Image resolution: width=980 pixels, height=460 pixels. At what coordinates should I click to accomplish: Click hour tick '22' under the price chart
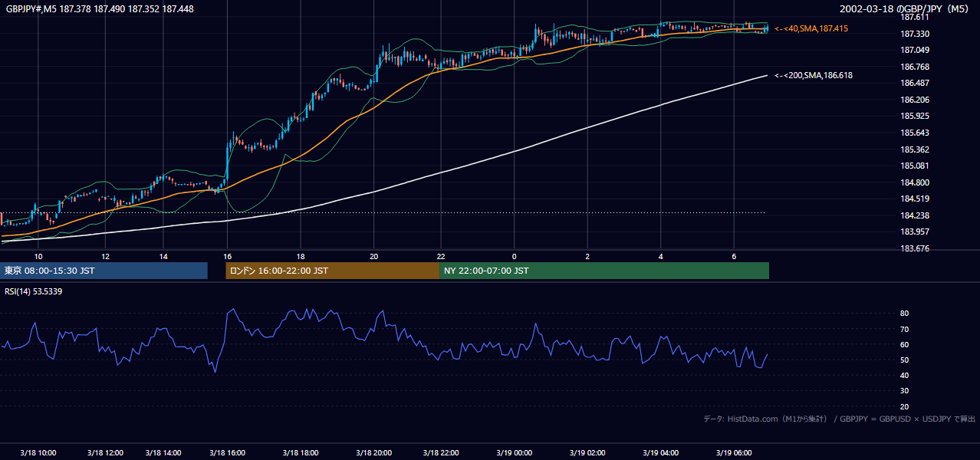coord(441,256)
